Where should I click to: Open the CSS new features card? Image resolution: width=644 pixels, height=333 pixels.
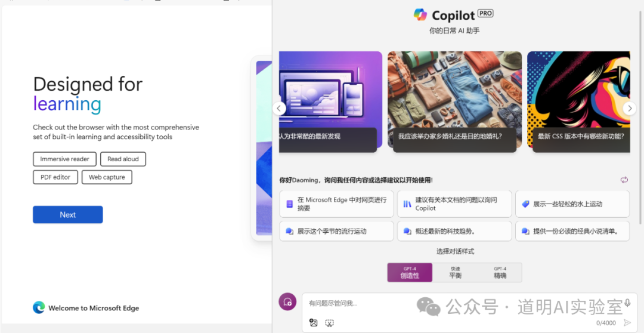click(x=578, y=101)
